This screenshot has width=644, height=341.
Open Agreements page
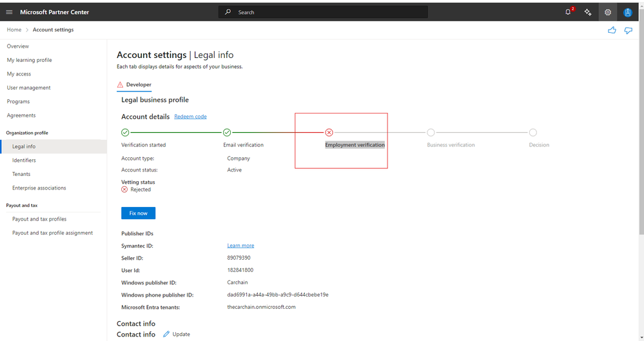point(21,115)
